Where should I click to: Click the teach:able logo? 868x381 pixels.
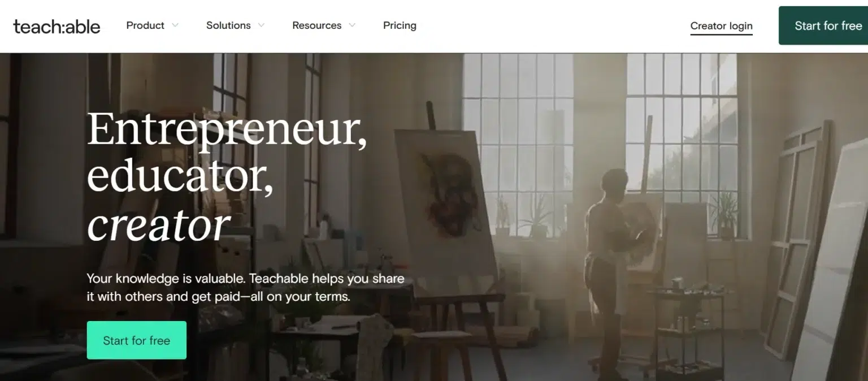[x=57, y=26]
